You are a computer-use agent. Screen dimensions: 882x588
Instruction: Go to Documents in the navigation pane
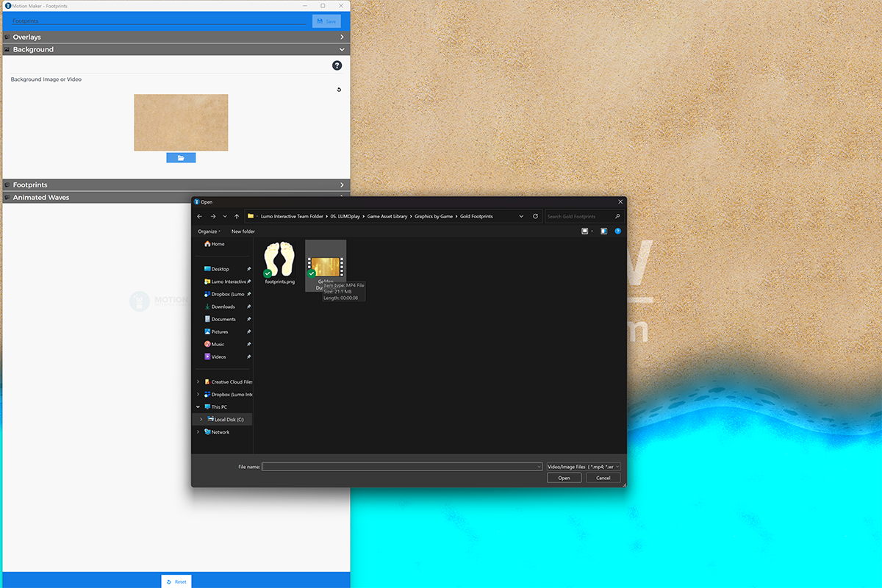pyautogui.click(x=220, y=319)
